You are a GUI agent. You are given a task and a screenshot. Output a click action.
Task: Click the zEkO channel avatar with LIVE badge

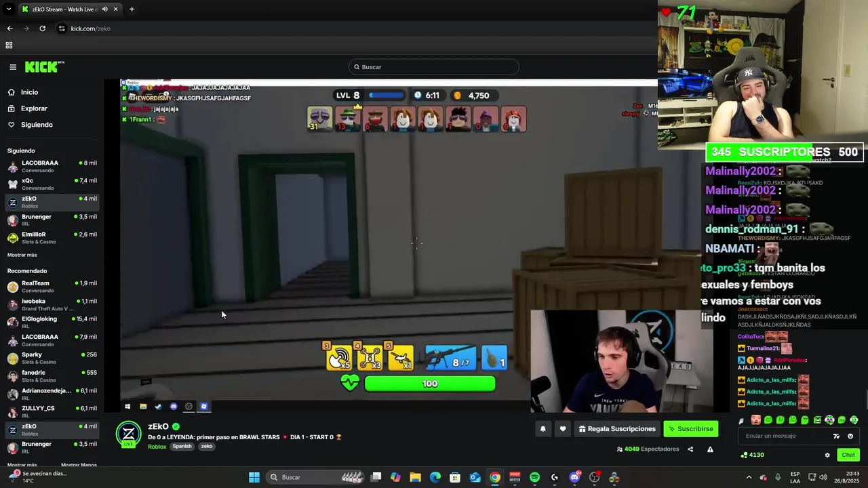(128, 434)
